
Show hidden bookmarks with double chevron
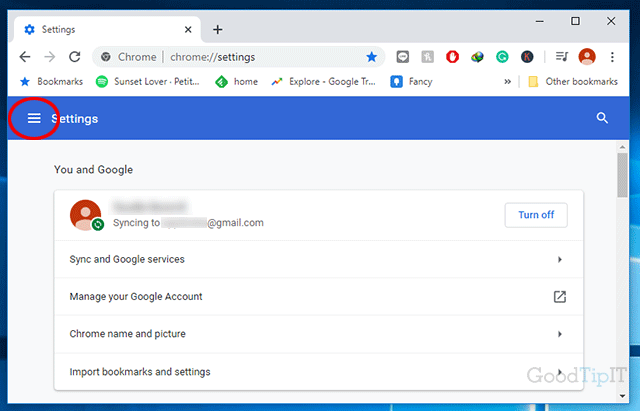pos(507,82)
